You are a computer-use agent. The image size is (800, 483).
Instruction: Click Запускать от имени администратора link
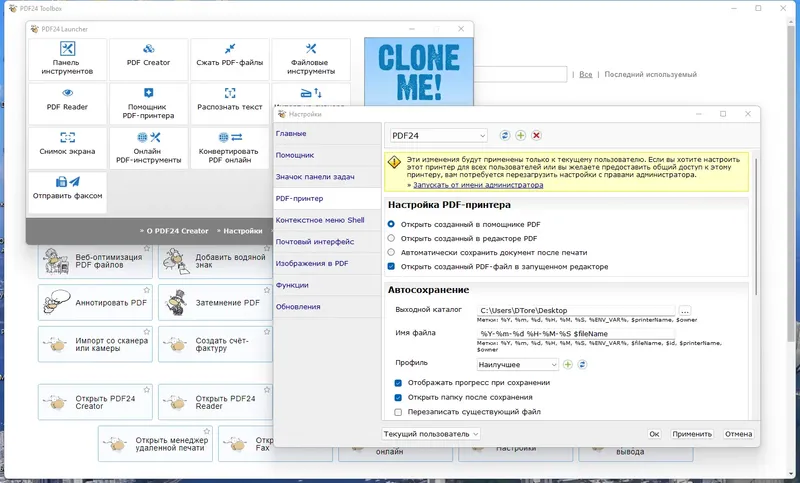478,185
